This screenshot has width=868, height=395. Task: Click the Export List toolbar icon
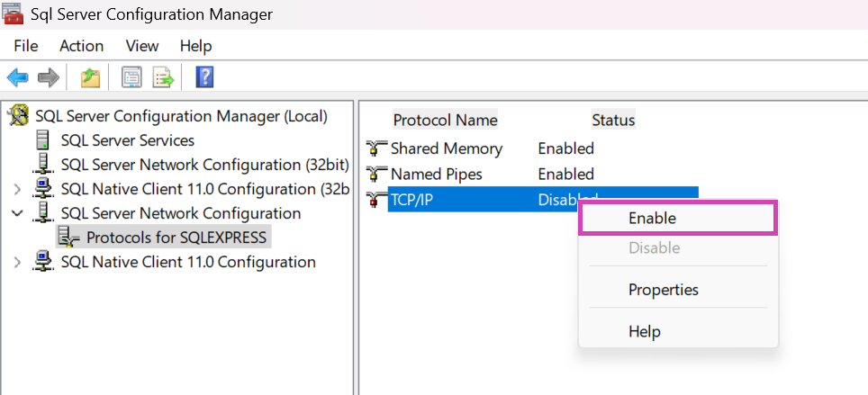pyautogui.click(x=163, y=78)
